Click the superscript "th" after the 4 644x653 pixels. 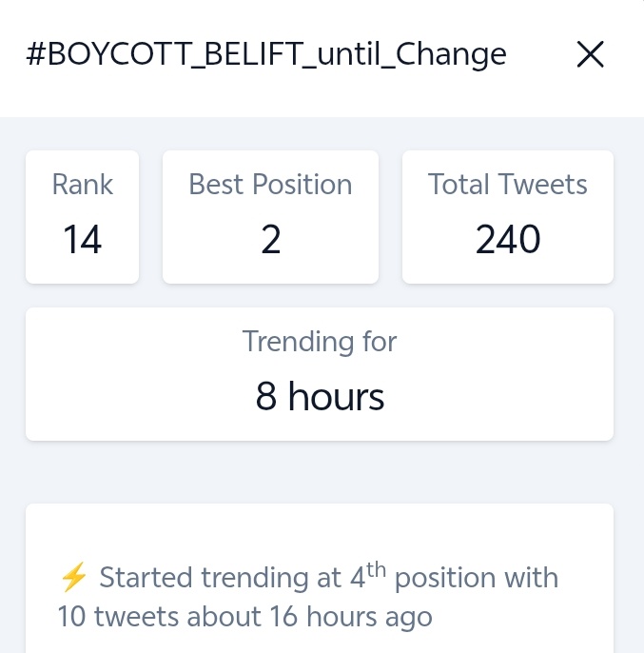378,570
